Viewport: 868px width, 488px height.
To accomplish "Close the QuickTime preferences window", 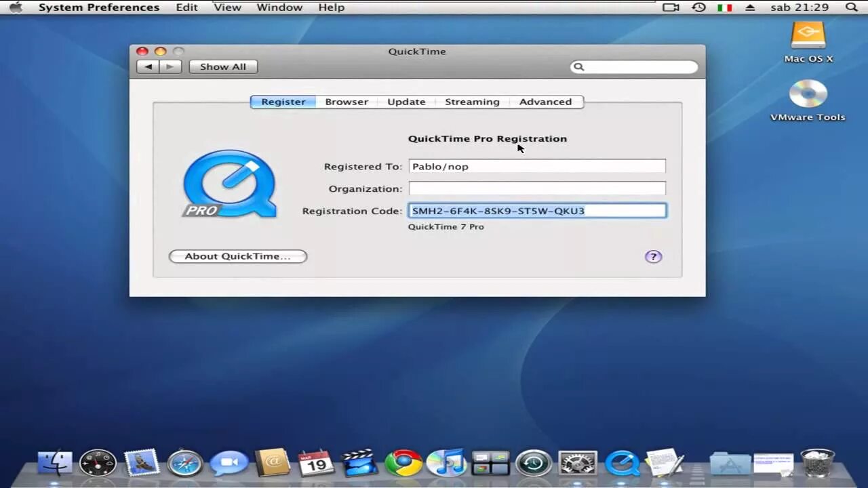I will pos(142,52).
